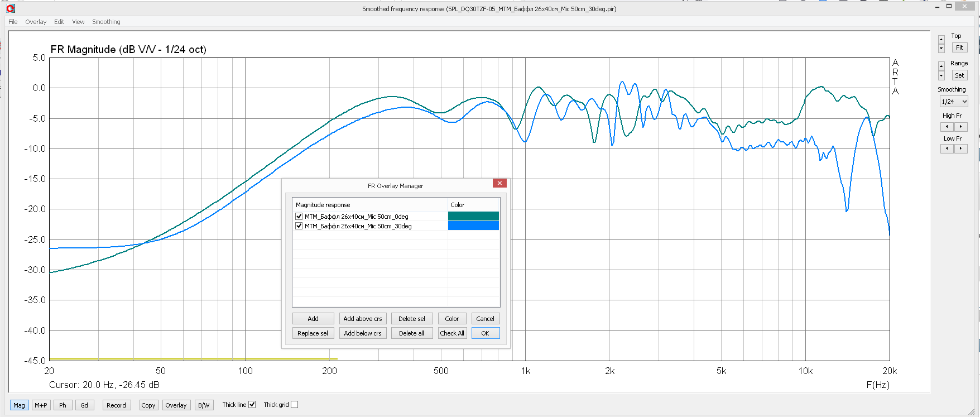The height and width of the screenshot is (417, 980).
Task: Show phase with Ph button
Action: pyautogui.click(x=63, y=405)
